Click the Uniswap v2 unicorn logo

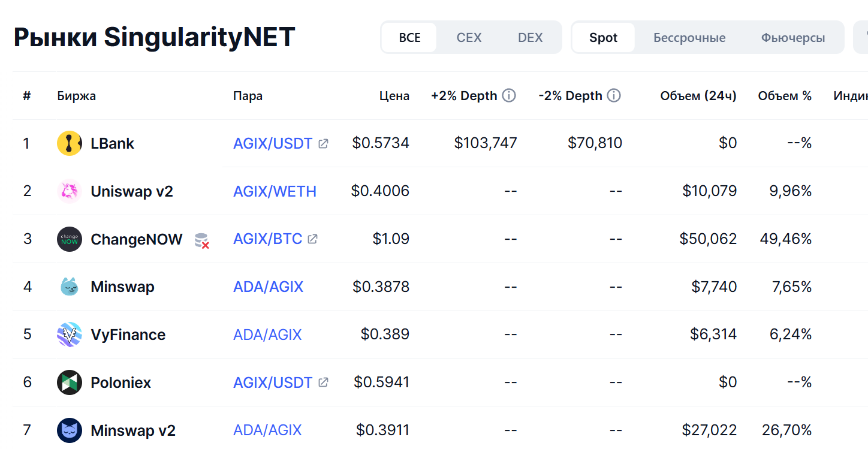pyautogui.click(x=70, y=191)
